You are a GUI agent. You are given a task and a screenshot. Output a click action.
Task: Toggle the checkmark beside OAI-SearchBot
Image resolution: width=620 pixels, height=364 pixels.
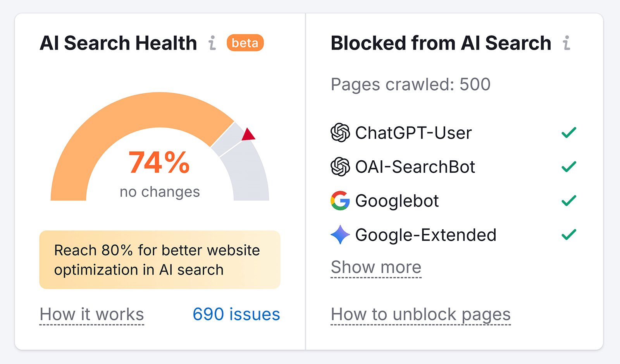pos(568,167)
